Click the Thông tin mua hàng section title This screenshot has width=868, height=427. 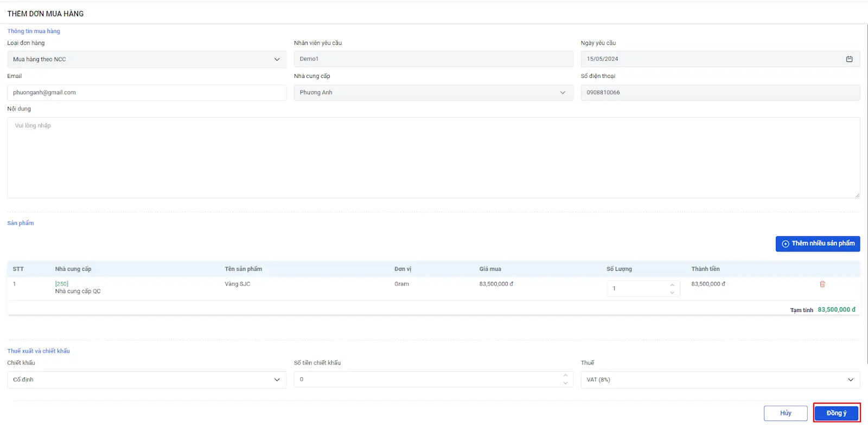[x=34, y=31]
